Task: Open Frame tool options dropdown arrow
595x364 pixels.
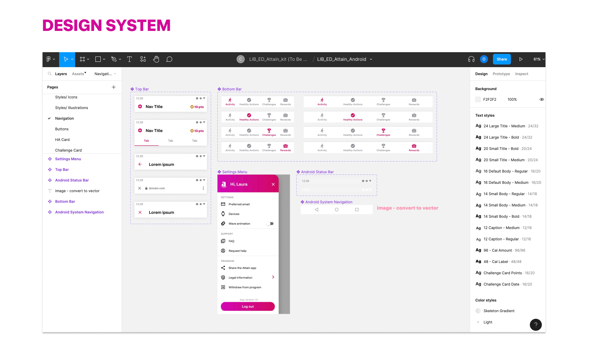Action: [88, 60]
